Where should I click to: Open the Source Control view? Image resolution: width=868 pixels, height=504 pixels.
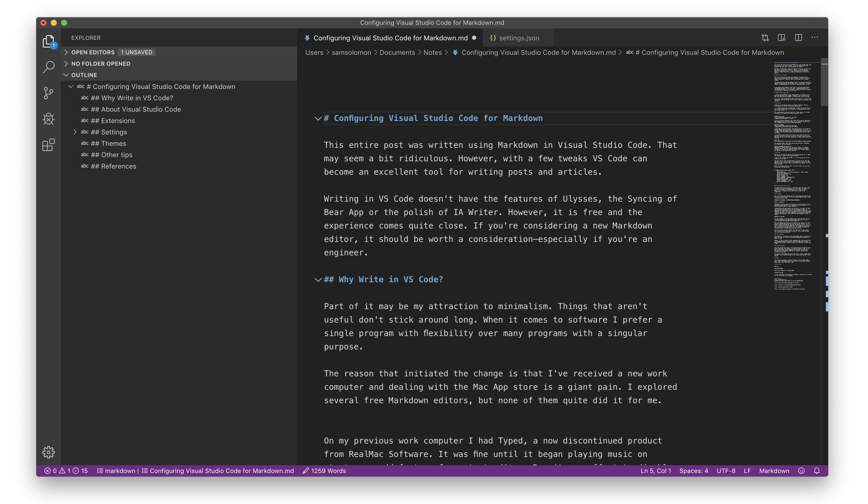tap(49, 93)
